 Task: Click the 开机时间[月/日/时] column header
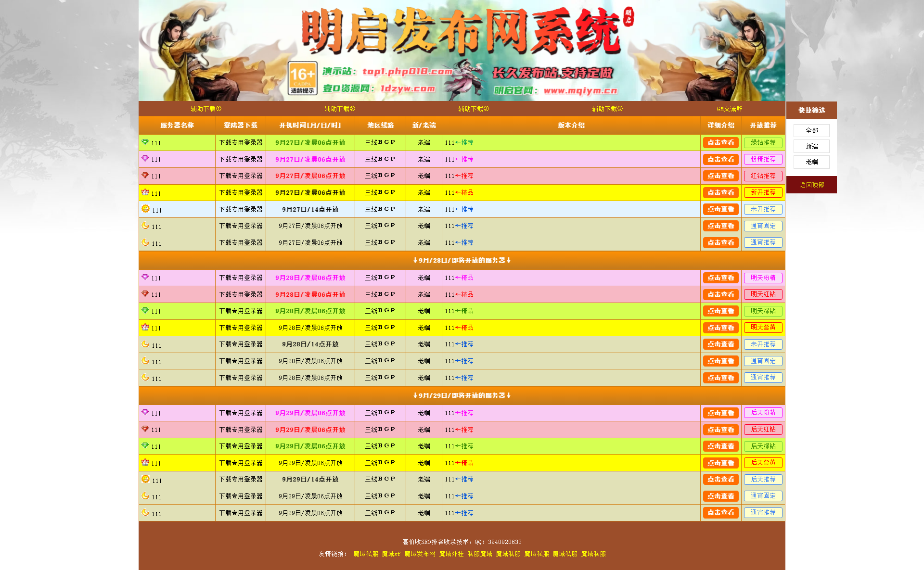tap(310, 125)
